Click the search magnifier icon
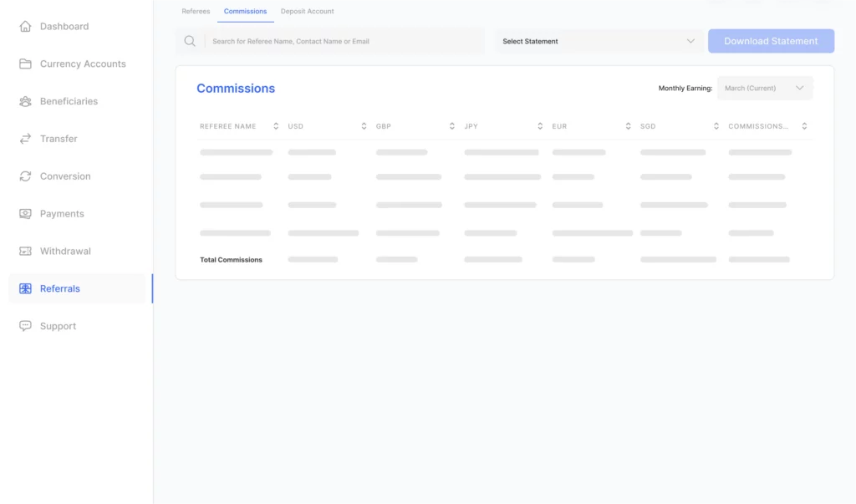The width and height of the screenshot is (856, 504). click(190, 41)
